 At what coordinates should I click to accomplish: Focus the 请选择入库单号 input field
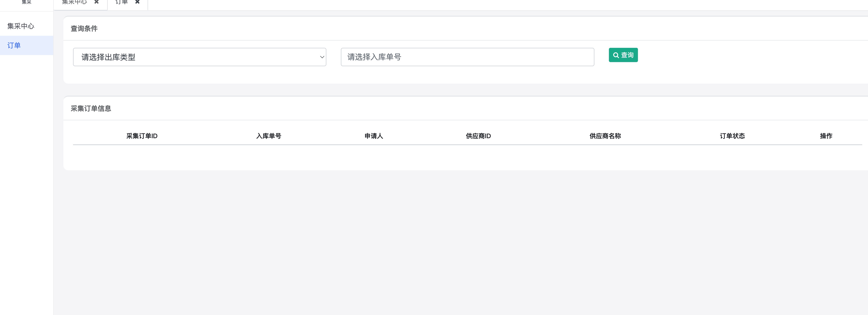(x=467, y=57)
